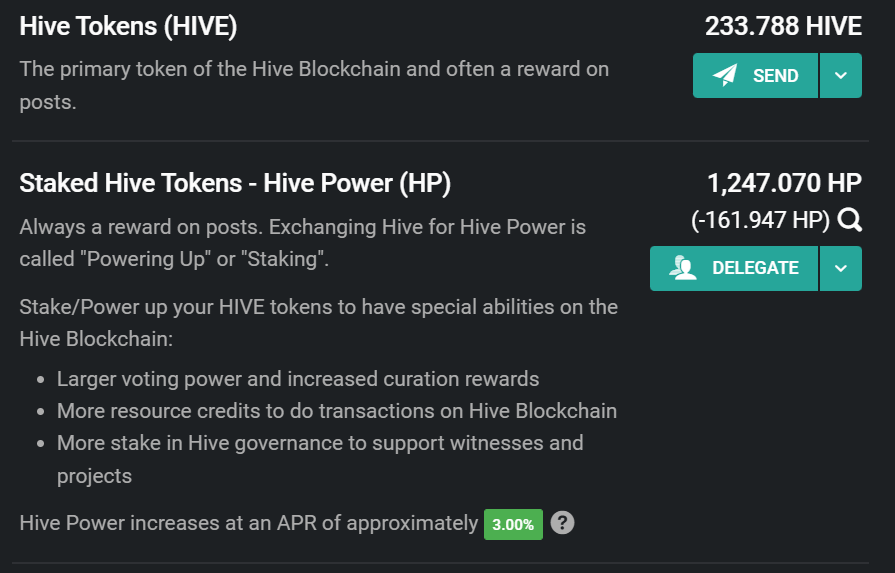The image size is (895, 573).
Task: Click the paper plane icon on SEND
Action: coord(725,75)
